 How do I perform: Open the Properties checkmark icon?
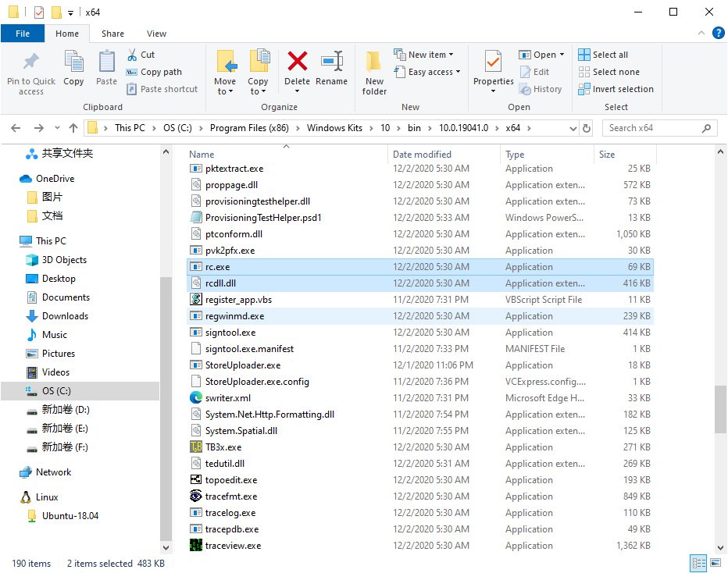point(493,62)
